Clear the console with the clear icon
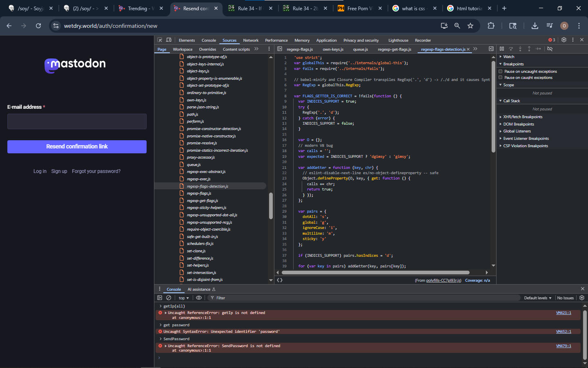588x368 pixels. [x=169, y=298]
